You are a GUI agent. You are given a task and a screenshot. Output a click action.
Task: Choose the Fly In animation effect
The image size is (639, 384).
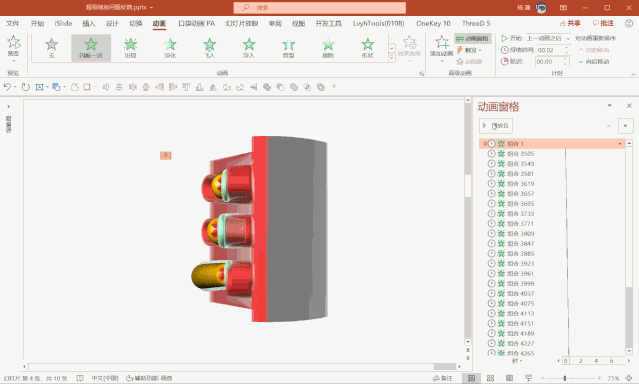[x=209, y=48]
